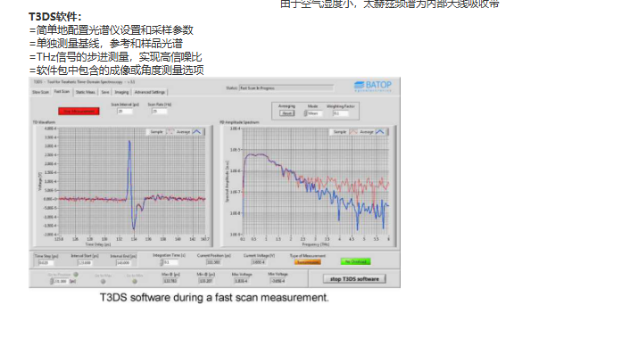Click the Scan Interval input field
Viewport: 630px width, 364px height.
(x=124, y=111)
